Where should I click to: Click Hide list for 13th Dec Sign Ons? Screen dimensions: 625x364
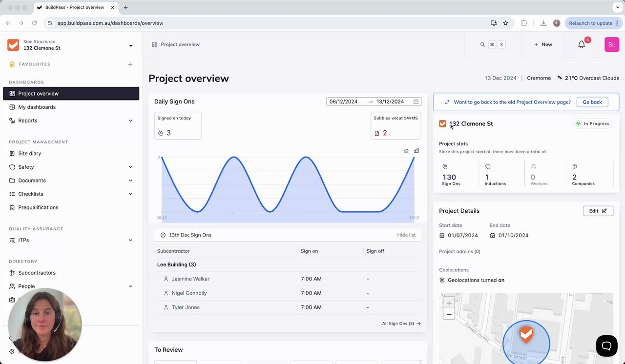click(406, 235)
